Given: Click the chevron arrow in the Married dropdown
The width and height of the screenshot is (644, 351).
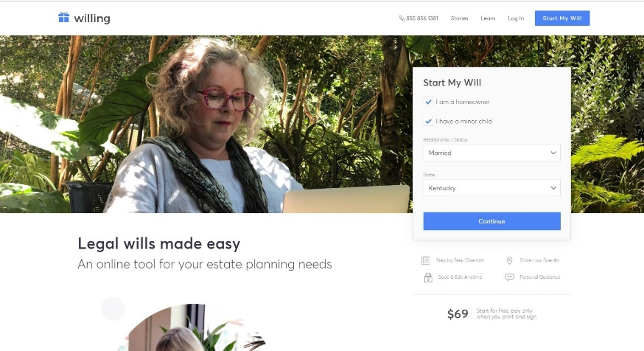Looking at the screenshot, I should pyautogui.click(x=553, y=153).
